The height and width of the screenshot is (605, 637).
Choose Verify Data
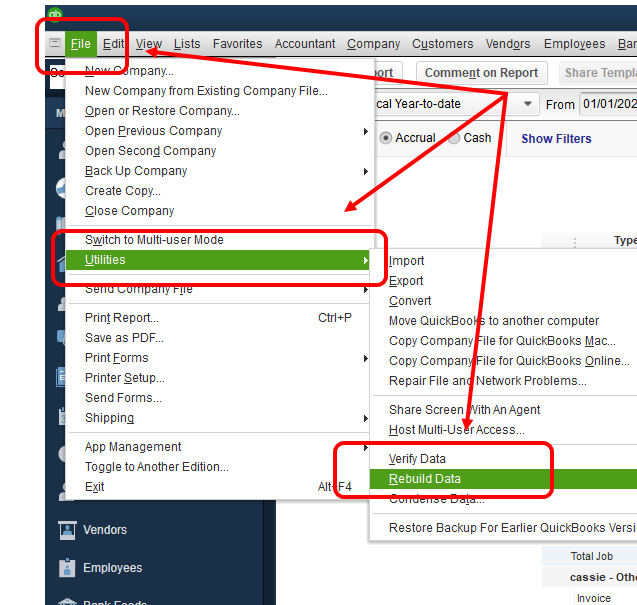coord(504,459)
